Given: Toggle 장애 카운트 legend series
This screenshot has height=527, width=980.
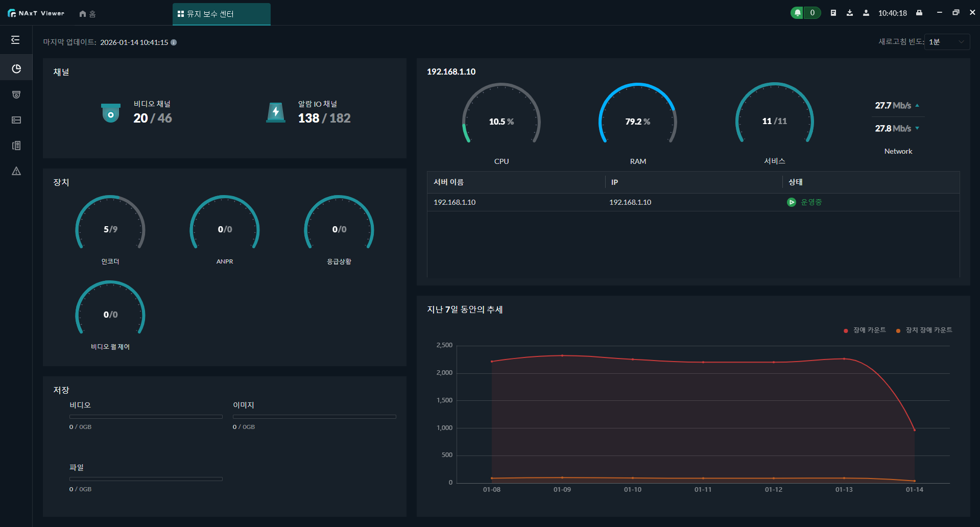Looking at the screenshot, I should click(x=865, y=330).
